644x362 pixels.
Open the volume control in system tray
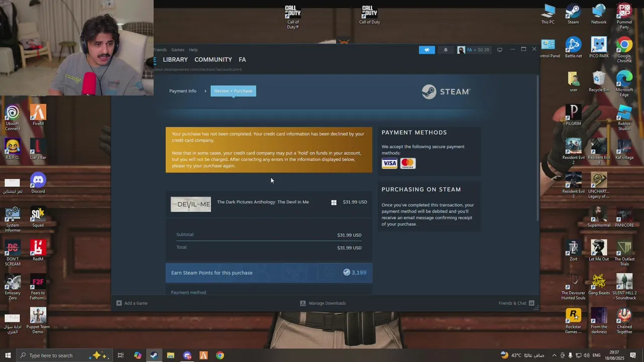[587, 355]
